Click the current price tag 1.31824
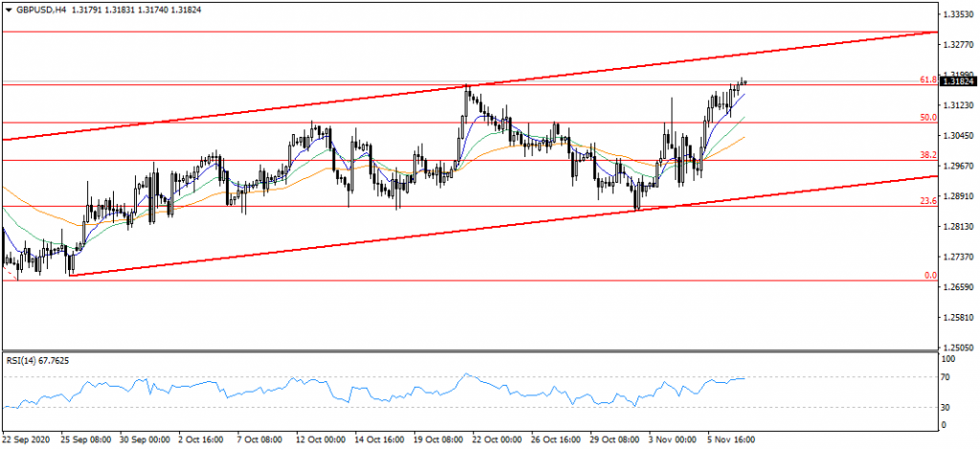The height and width of the screenshot is (450, 980). pyautogui.click(x=958, y=81)
